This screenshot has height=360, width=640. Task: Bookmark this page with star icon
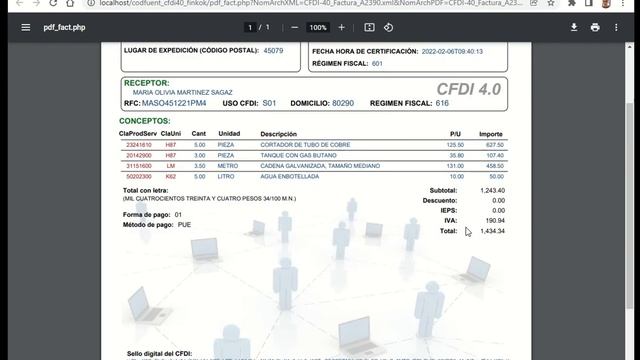(551, 3)
